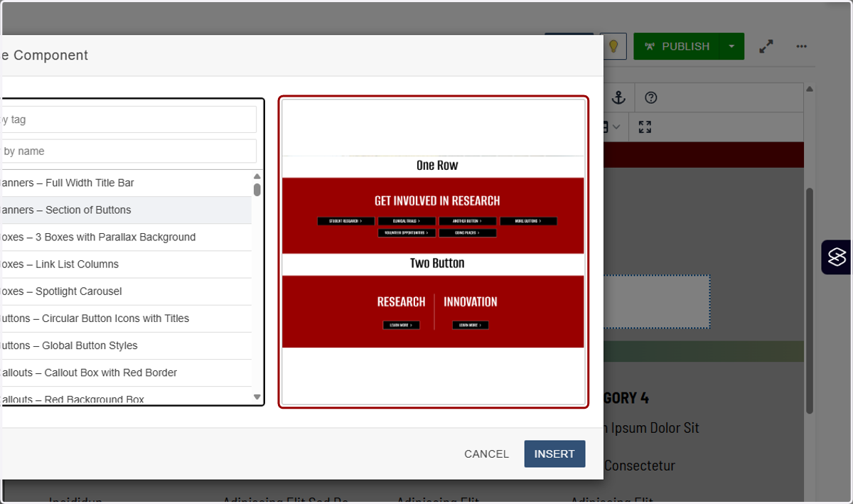Select Buttons – Circular Button Icons with Titles
This screenshot has height=504, width=853.
tap(126, 318)
